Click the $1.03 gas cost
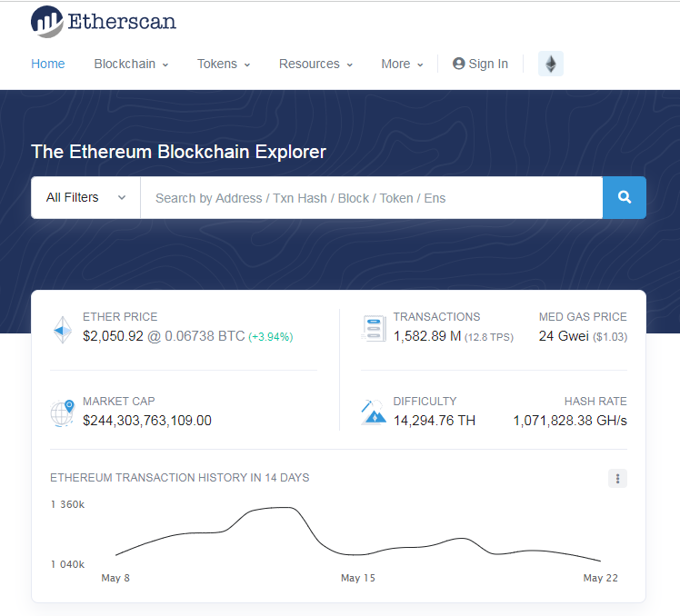This screenshot has width=680, height=616. pos(610,337)
